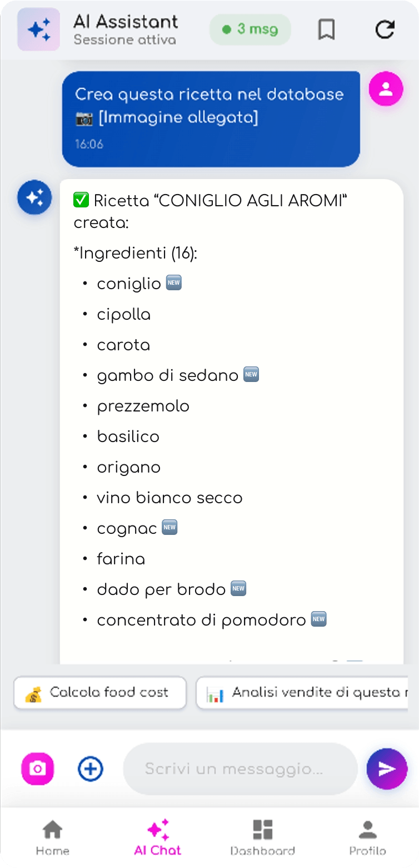Open the Dashboard tab
The width and height of the screenshot is (419, 868).
(262, 837)
